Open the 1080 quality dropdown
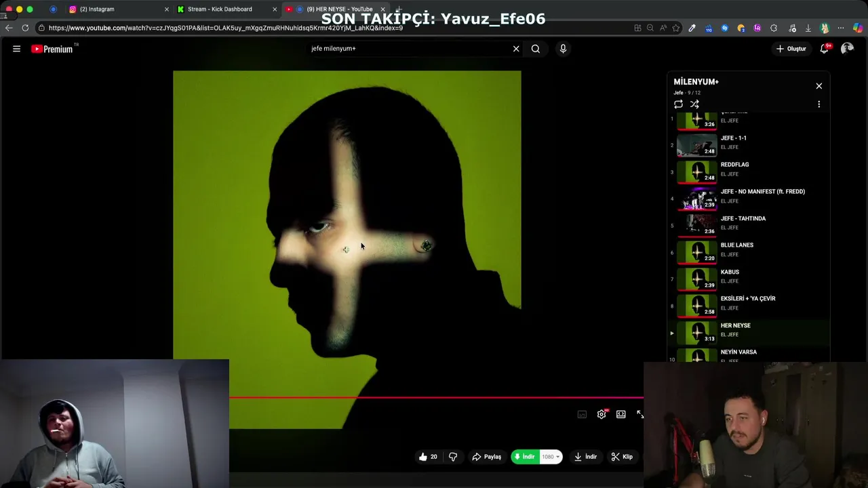The width and height of the screenshot is (868, 488). point(551,457)
